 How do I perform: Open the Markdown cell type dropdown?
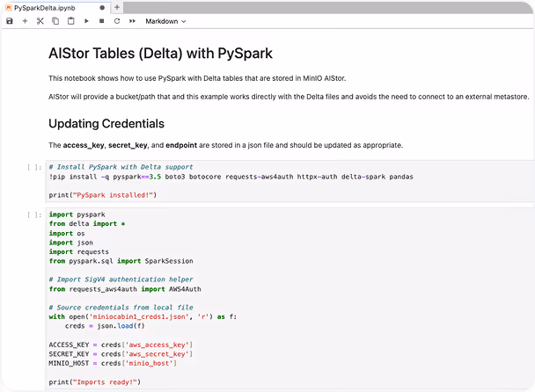[165, 21]
